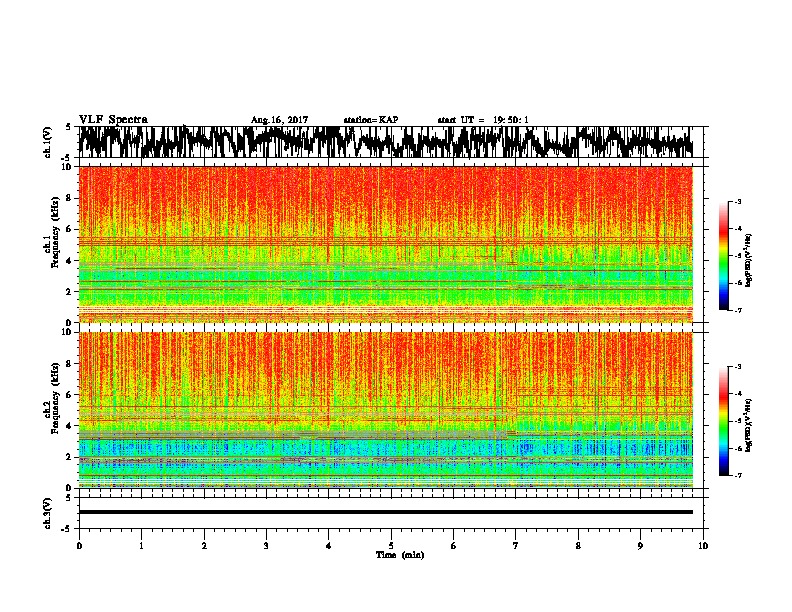Click the ch.2 spectrogram image
This screenshot has width=792, height=612.
(x=385, y=410)
